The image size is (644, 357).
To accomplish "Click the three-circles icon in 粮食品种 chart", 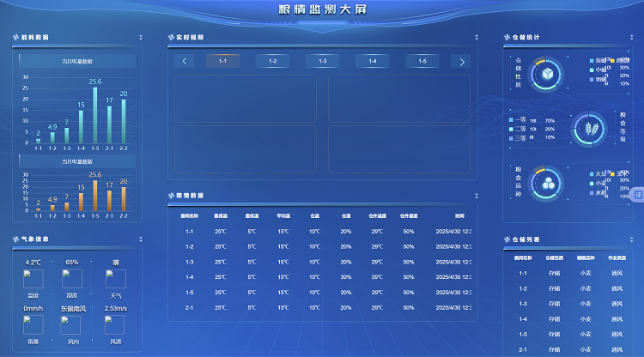I will (x=546, y=183).
